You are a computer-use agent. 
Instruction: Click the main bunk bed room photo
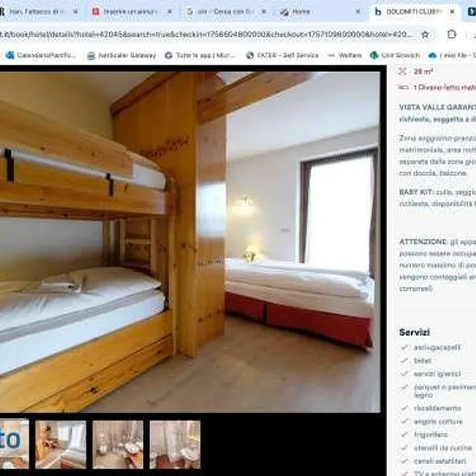coord(190,242)
